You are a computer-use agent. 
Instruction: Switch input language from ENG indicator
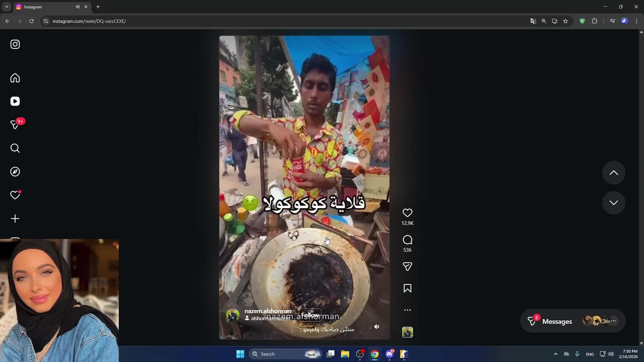click(x=590, y=354)
